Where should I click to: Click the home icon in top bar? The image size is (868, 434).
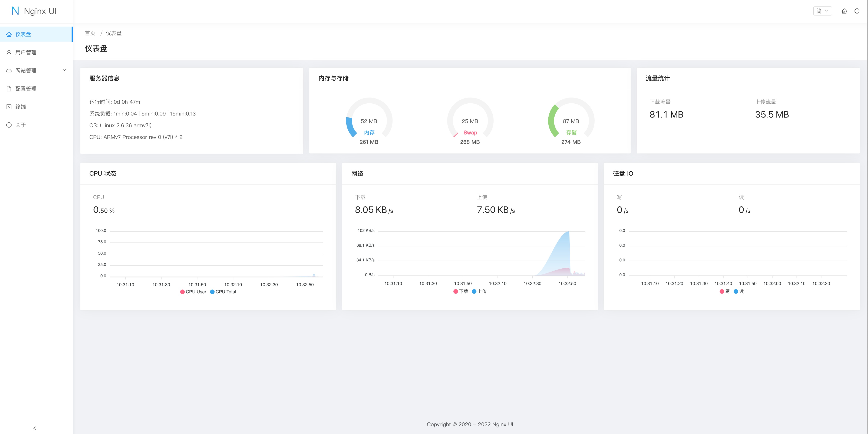[x=844, y=11]
